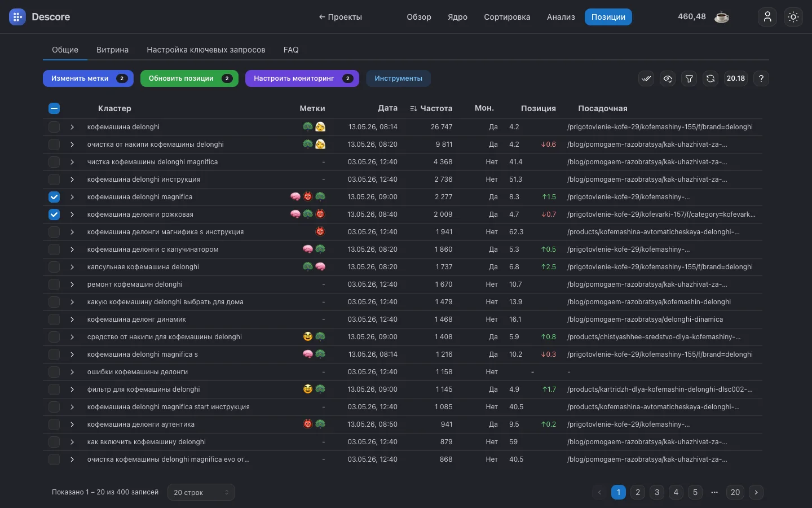
Task: Open 'Настройка ключевых запросов' sub-tab
Action: tap(206, 50)
